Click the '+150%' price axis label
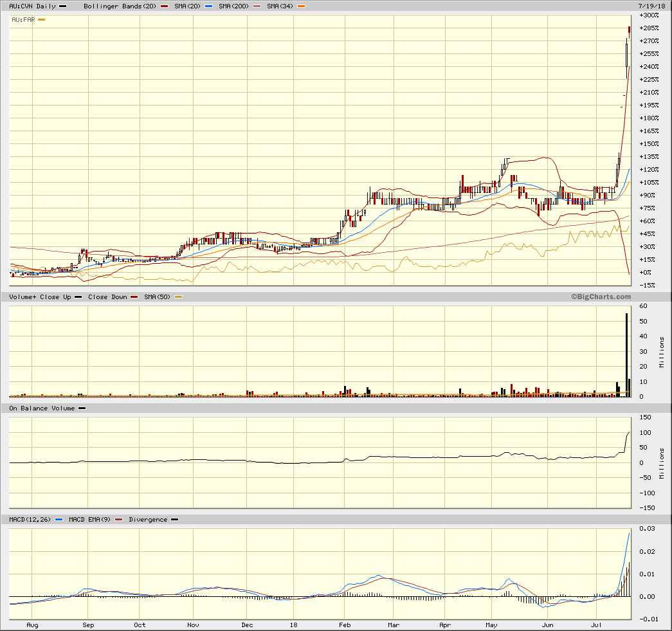672x631 pixels. (649, 144)
